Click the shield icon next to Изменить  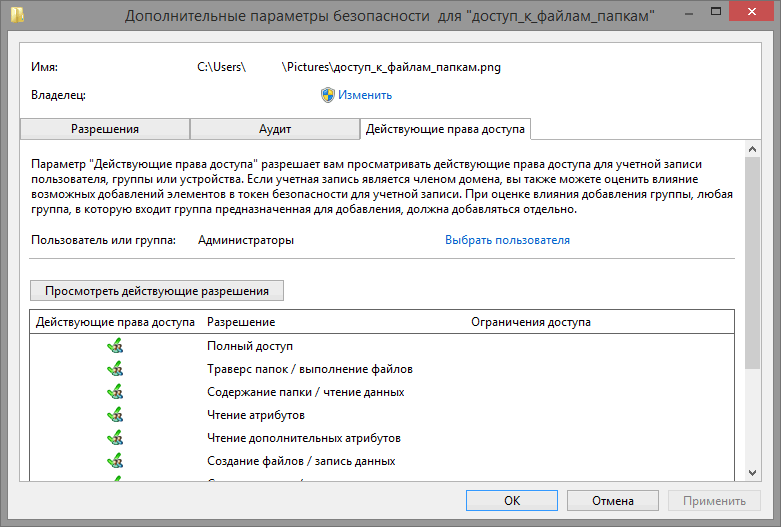(327, 95)
